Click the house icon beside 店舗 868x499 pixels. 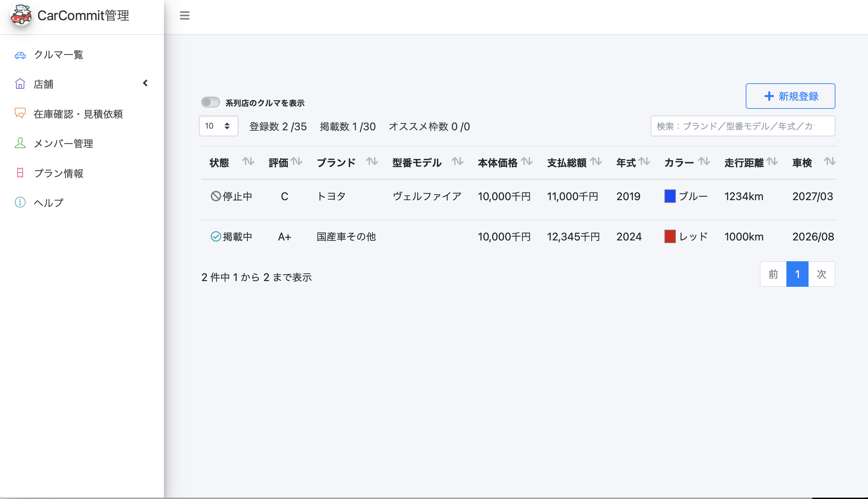click(20, 84)
